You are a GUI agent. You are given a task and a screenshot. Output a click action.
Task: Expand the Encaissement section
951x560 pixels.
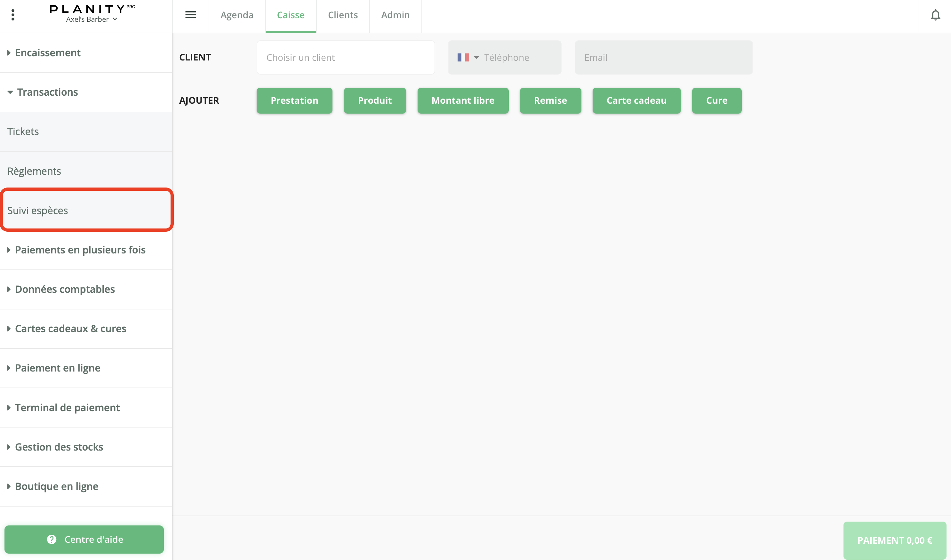48,53
